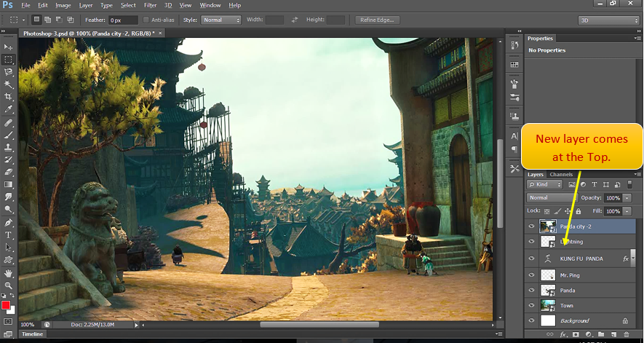Select the Gradient tool
This screenshot has height=343, width=644.
pos(8,185)
